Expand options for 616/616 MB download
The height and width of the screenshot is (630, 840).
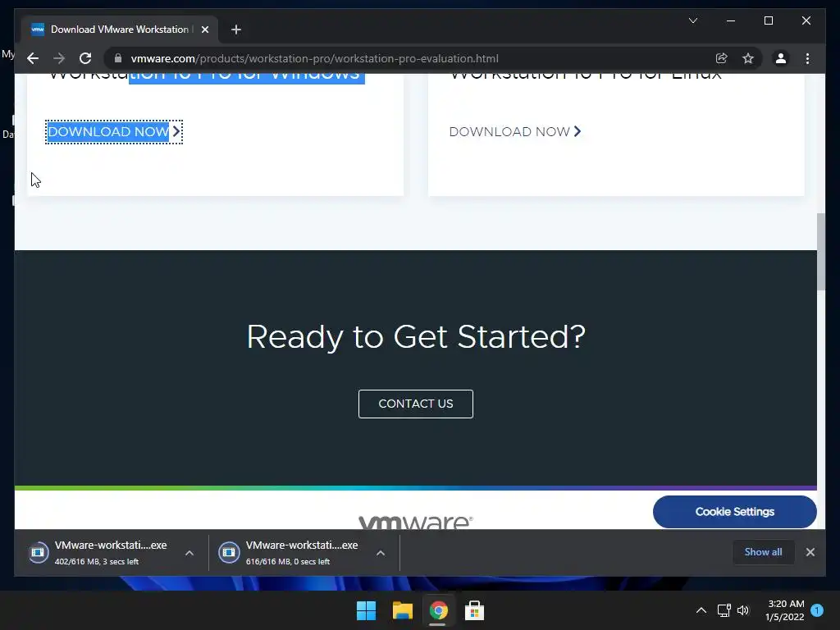(381, 553)
